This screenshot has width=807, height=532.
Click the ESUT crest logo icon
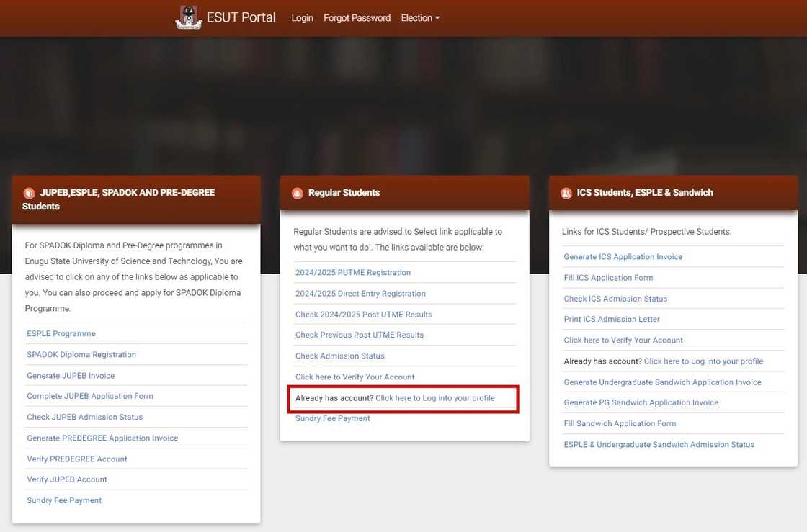188,17
